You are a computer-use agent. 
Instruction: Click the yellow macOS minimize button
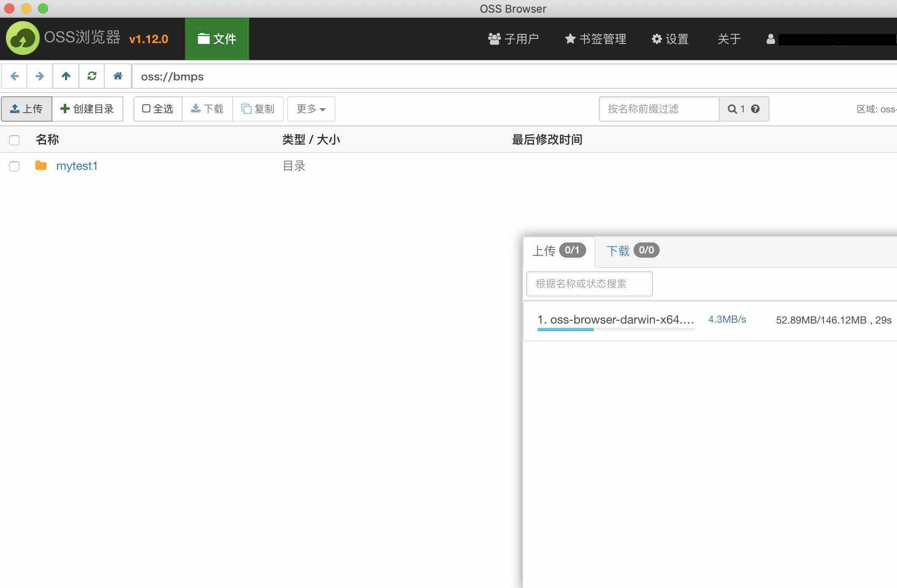(x=26, y=8)
